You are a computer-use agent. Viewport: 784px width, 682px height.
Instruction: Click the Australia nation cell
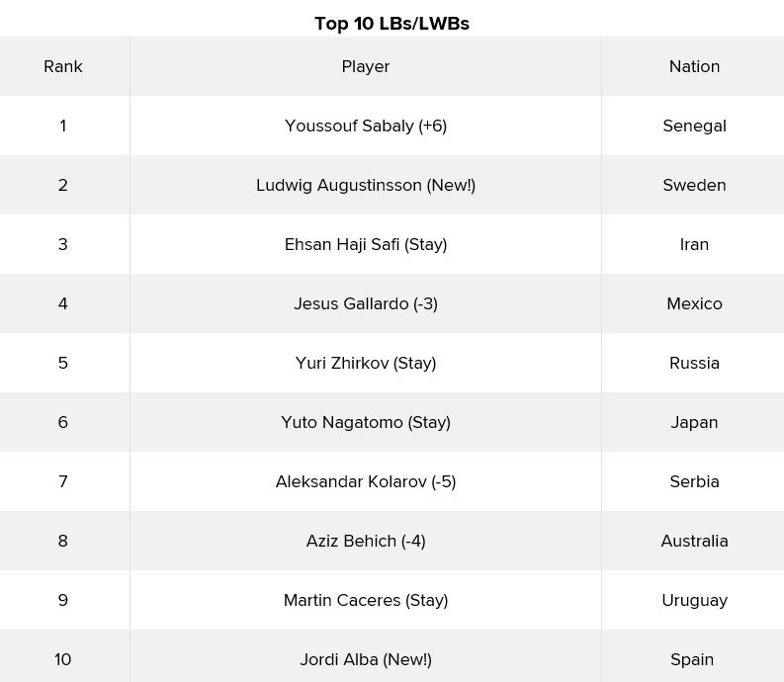point(694,541)
